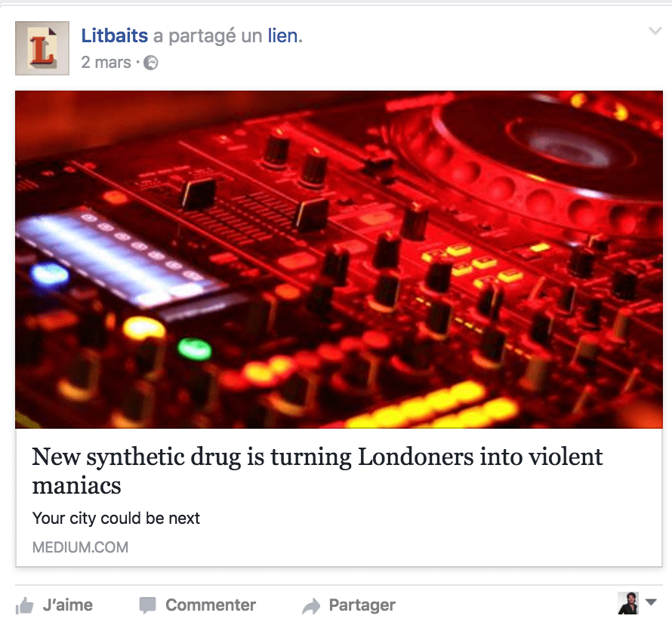Click the user avatar beside the actions
The height and width of the screenshot is (625, 672).
[628, 603]
